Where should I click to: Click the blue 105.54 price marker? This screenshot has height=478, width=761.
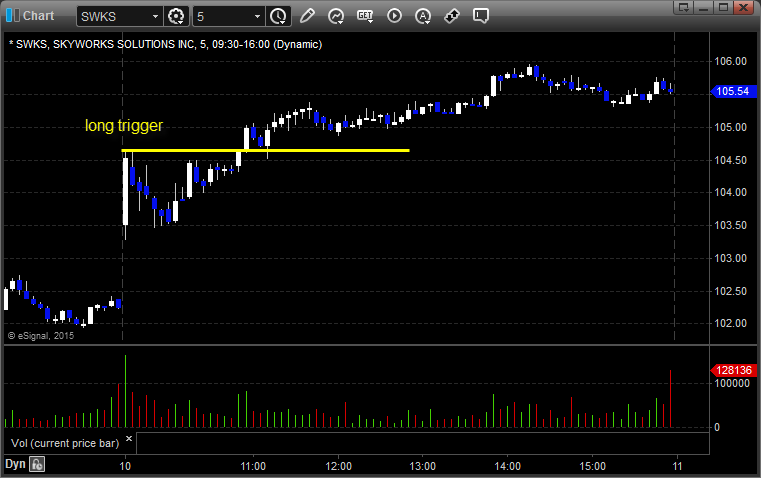(733, 91)
